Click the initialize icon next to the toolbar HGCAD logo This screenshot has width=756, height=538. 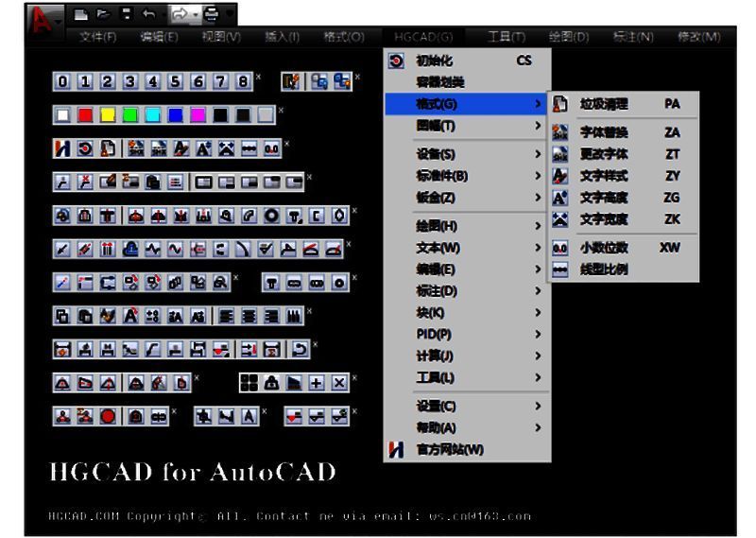coord(85,148)
